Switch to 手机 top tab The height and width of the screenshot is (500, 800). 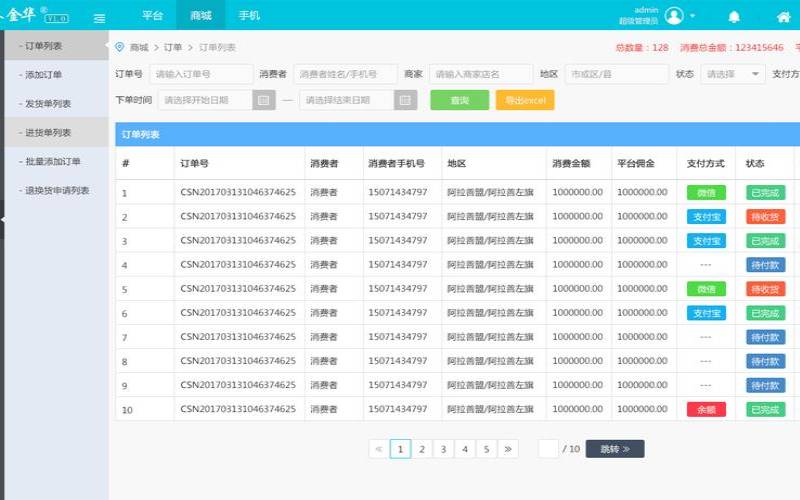click(x=249, y=15)
